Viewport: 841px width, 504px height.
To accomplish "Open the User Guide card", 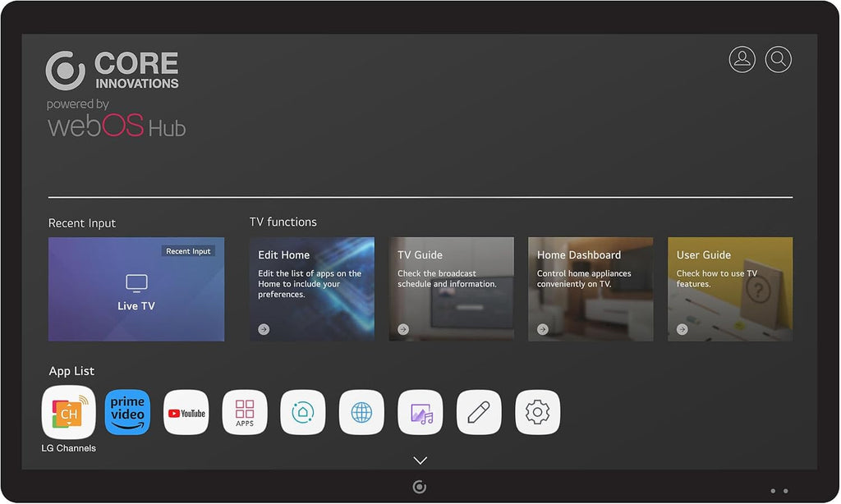I will [730, 289].
